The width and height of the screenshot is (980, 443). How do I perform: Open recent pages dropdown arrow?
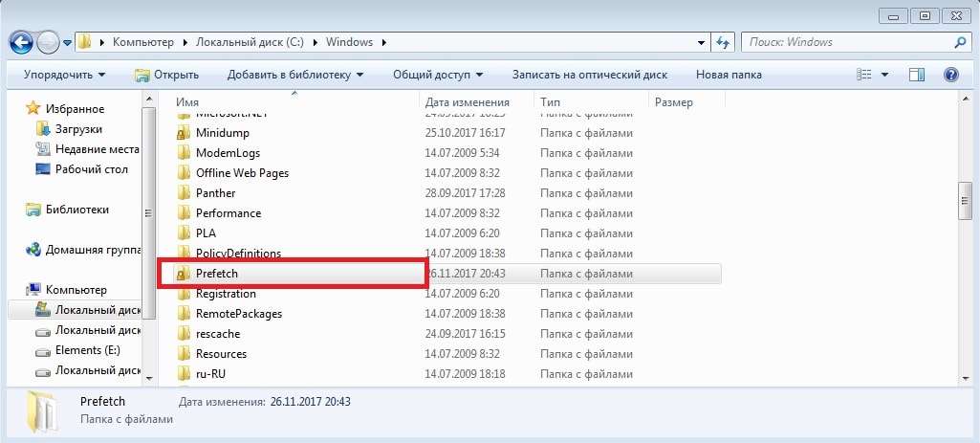(x=67, y=43)
